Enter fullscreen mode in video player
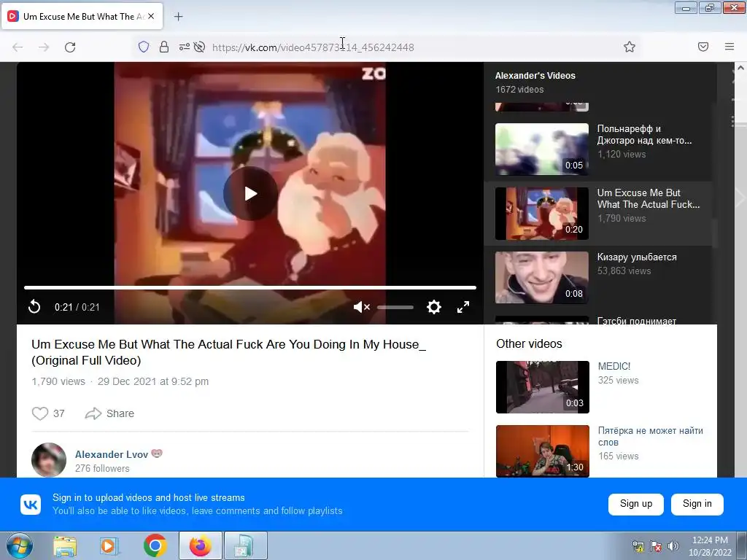This screenshot has height=560, width=747. click(463, 307)
